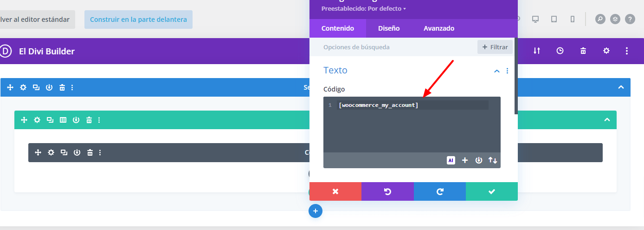This screenshot has width=644, height=230.
Task: Delete the blue section
Action: 62,87
